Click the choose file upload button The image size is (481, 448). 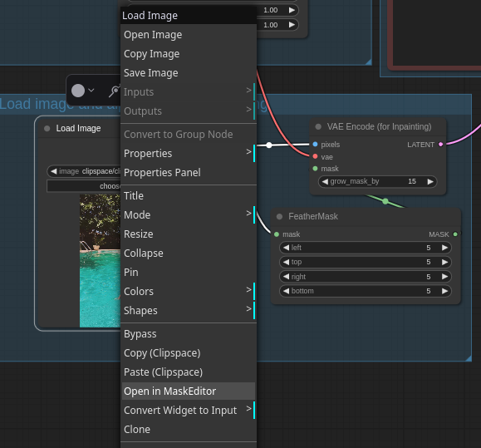(83, 186)
